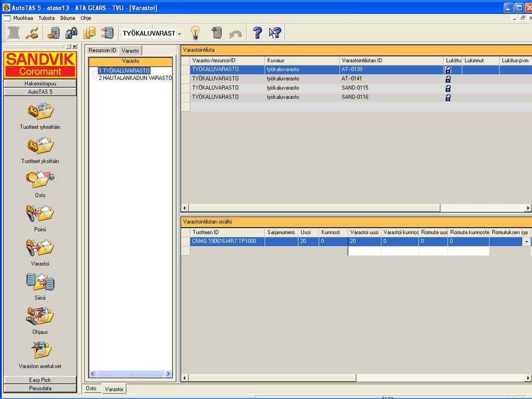Image resolution: width=532 pixels, height=399 pixels.
Task: Click the Perusdata sidebar button
Action: (x=40, y=388)
